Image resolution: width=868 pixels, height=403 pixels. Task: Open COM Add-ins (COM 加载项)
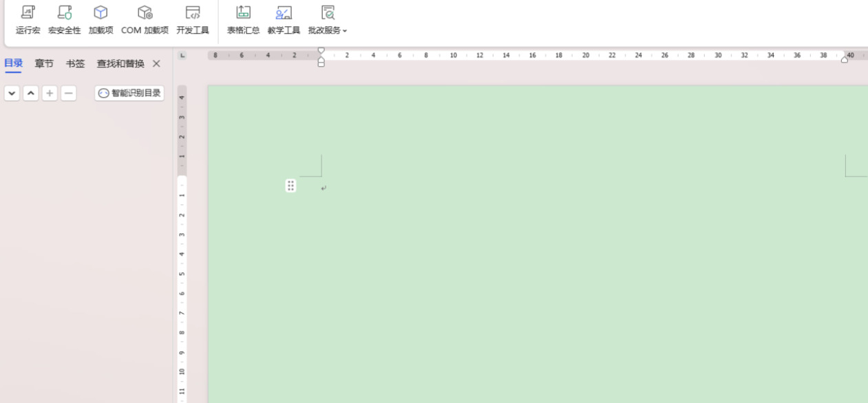(x=145, y=20)
